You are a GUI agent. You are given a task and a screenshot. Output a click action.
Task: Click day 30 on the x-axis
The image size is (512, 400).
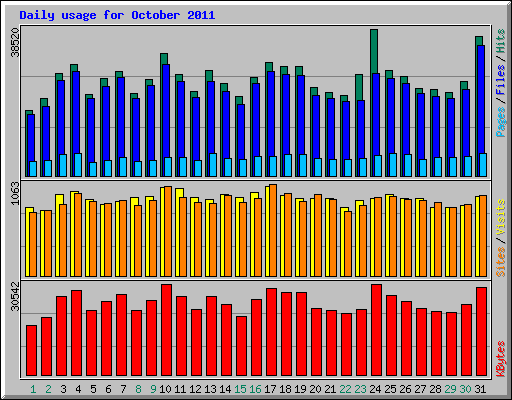coord(465,389)
